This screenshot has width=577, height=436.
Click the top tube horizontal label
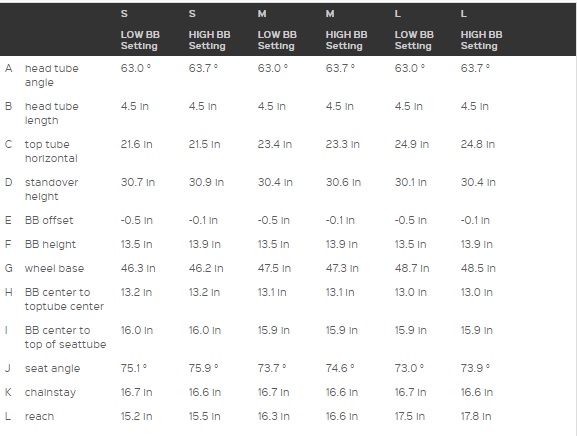pyautogui.click(x=51, y=151)
